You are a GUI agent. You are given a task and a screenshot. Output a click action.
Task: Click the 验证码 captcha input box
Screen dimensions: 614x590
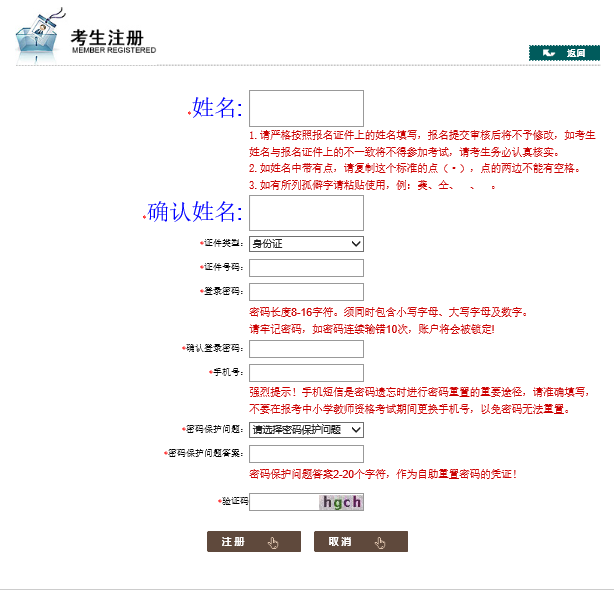click(x=283, y=502)
